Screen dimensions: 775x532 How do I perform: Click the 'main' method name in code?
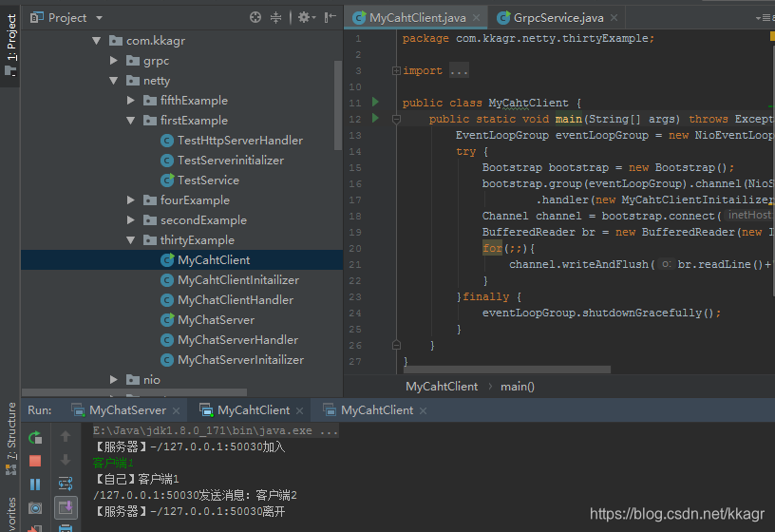tap(568, 119)
